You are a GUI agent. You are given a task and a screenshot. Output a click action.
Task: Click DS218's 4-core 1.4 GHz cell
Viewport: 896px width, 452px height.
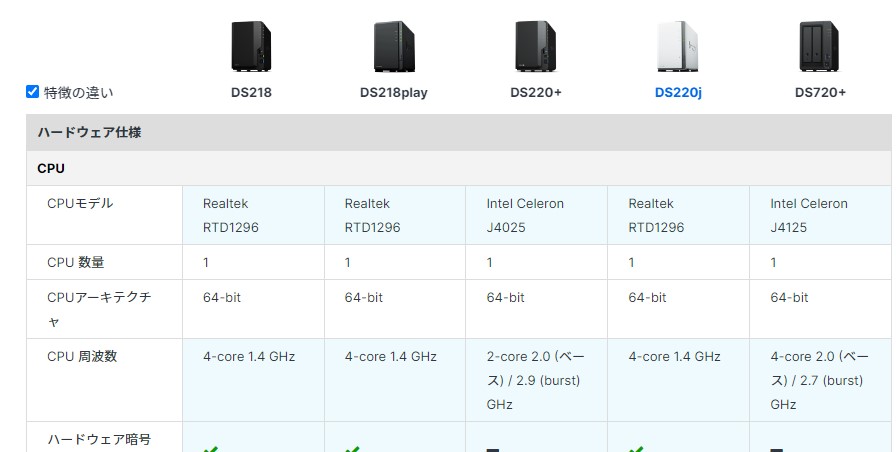[x=253, y=380]
